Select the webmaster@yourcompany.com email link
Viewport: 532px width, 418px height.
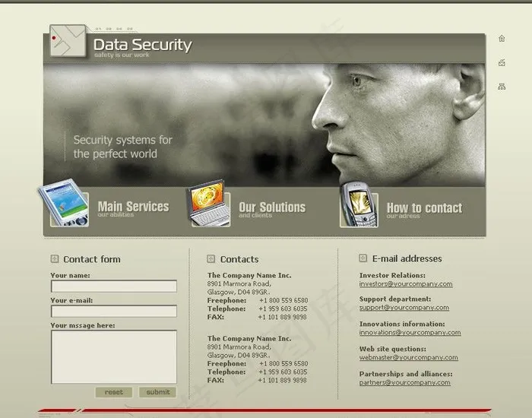click(x=408, y=357)
